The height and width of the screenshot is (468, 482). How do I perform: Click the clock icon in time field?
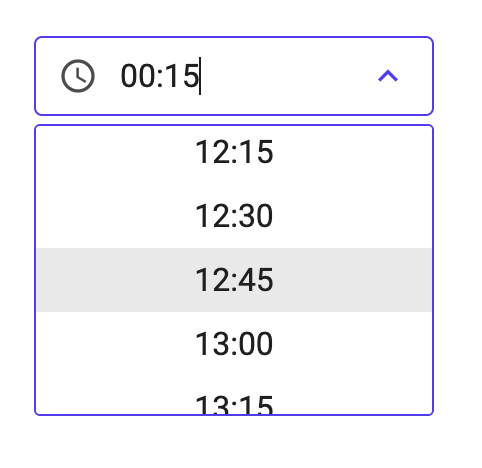pos(78,76)
